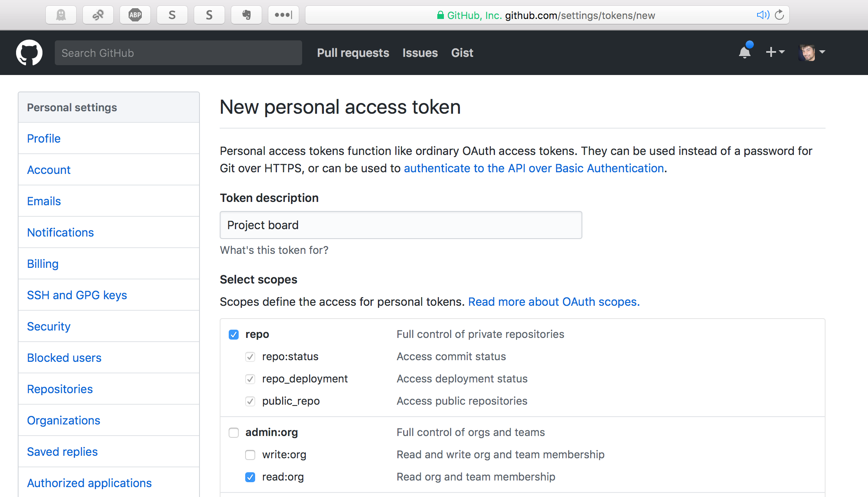Disable the read:org scope
The width and height of the screenshot is (868, 497).
(x=250, y=477)
